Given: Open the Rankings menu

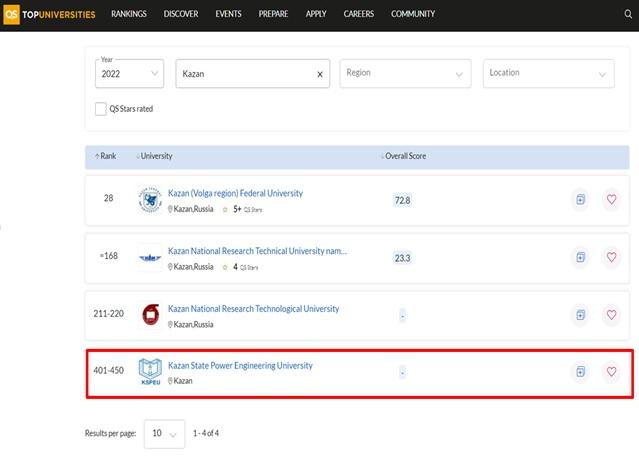Looking at the screenshot, I should click(129, 14).
